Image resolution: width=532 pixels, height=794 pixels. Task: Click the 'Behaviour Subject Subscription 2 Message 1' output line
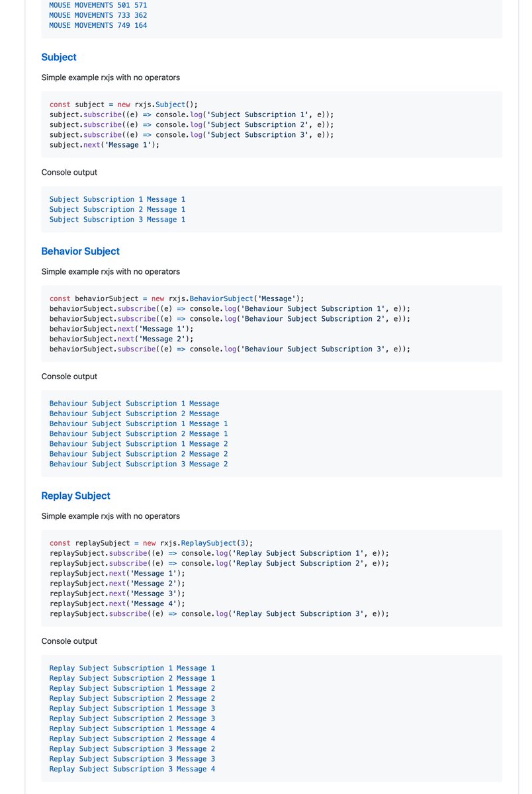139,433
